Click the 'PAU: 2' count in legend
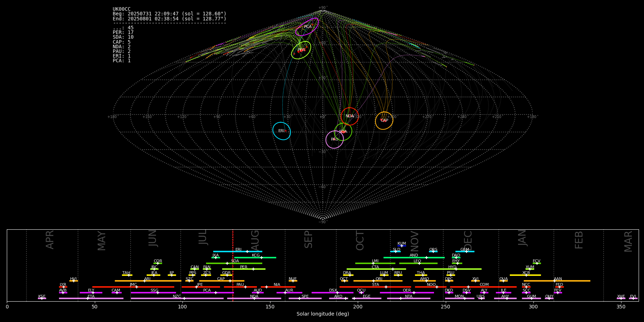Viewport: 644px width, 322px height. click(122, 51)
